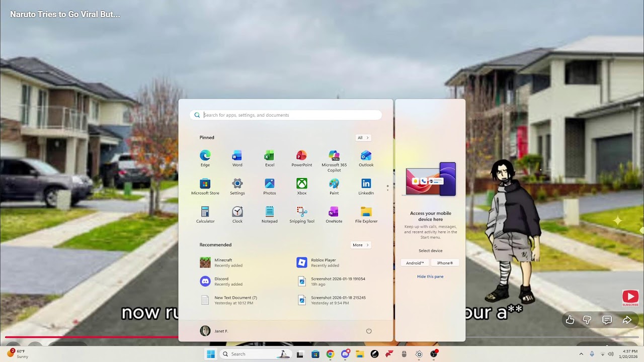Launch Word from pinned apps

(237, 158)
